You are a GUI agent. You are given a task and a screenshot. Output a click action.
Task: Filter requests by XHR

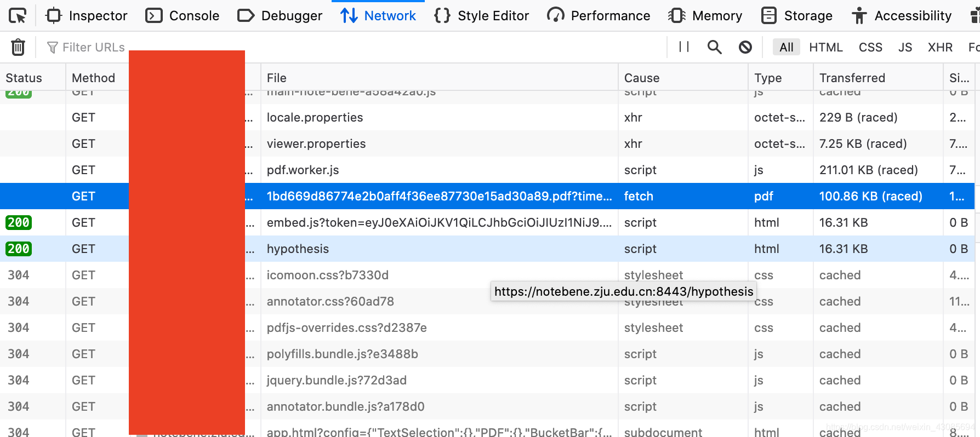click(940, 47)
